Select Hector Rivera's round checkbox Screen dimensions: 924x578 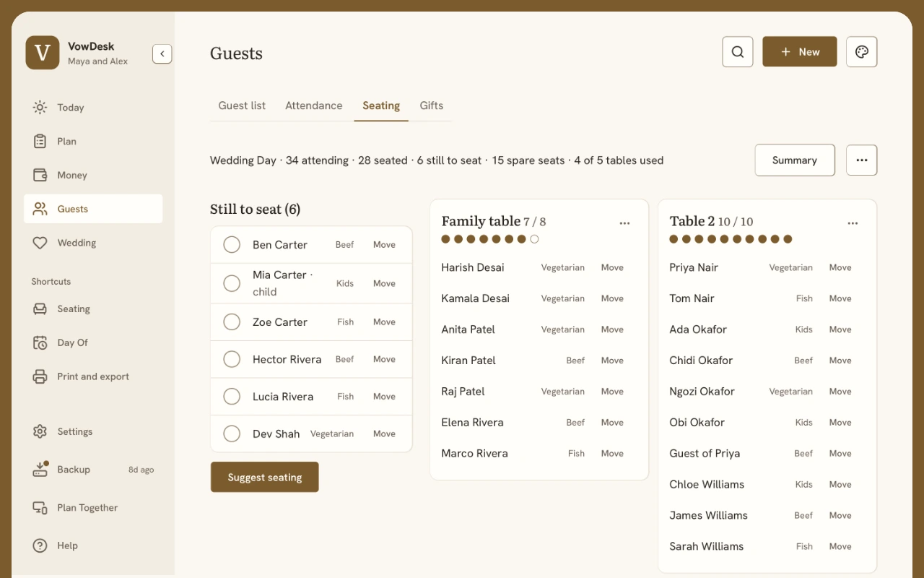click(232, 359)
